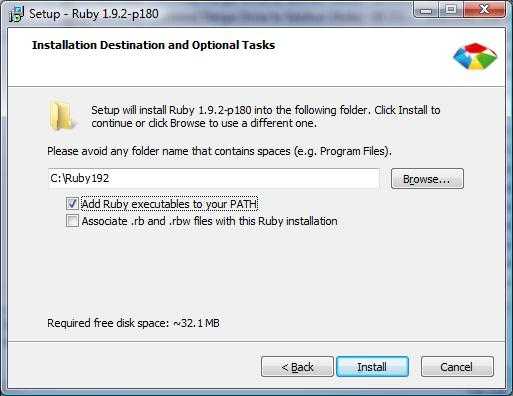Screen dimensions: 513x396
Task: Uncheck Add Ruby executables to PATH checkbox
Action: [72, 203]
